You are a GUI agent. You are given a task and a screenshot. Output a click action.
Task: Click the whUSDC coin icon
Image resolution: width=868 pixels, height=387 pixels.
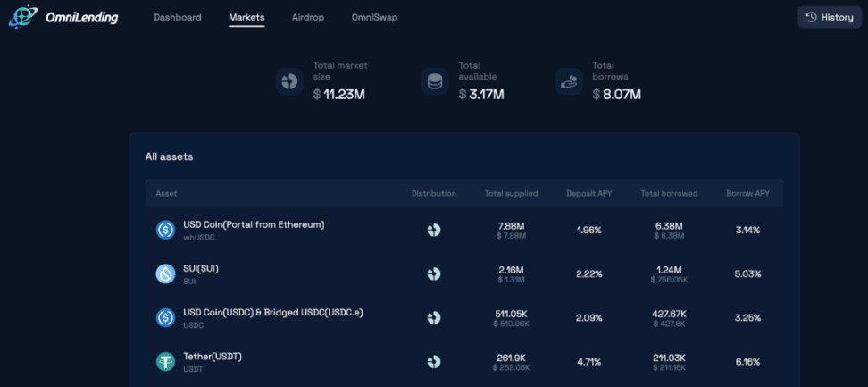click(165, 230)
